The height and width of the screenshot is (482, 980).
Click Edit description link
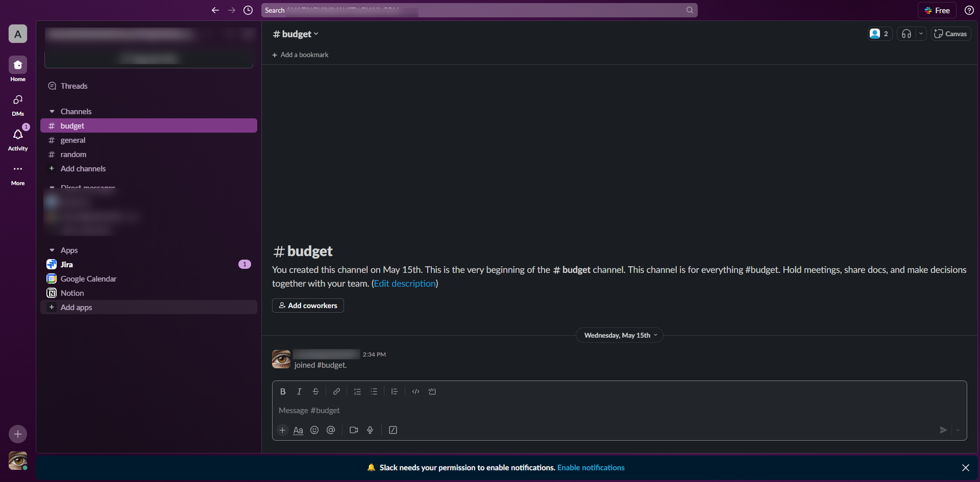coord(405,284)
